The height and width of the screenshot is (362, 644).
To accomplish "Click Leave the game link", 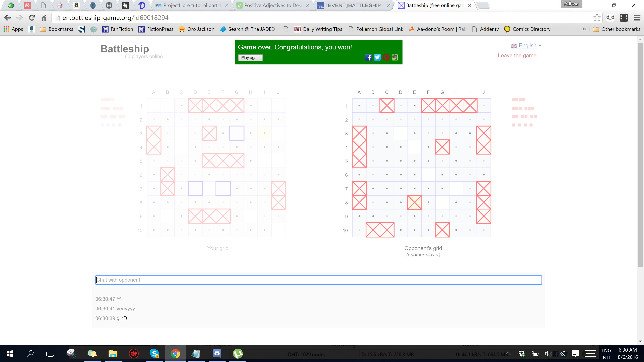I will click(x=517, y=55).
